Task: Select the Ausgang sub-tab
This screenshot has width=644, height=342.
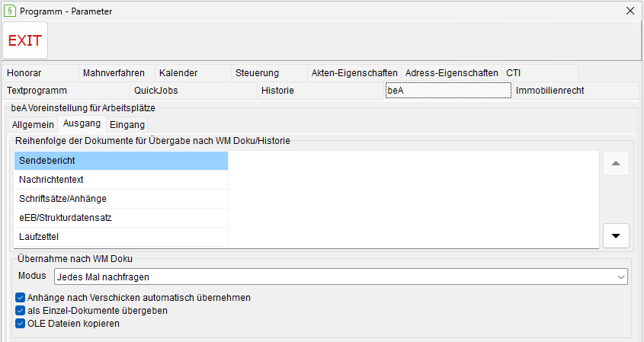Action: [82, 123]
